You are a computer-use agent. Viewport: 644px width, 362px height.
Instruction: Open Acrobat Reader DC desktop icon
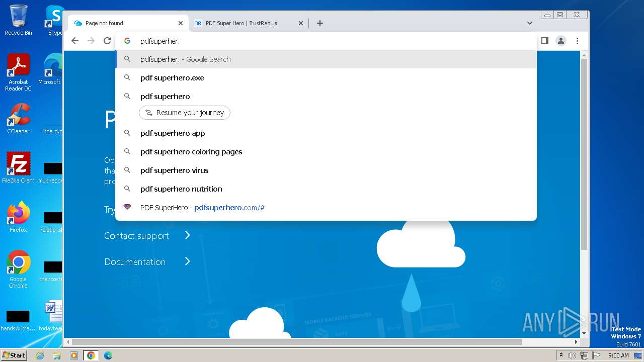tap(18, 73)
